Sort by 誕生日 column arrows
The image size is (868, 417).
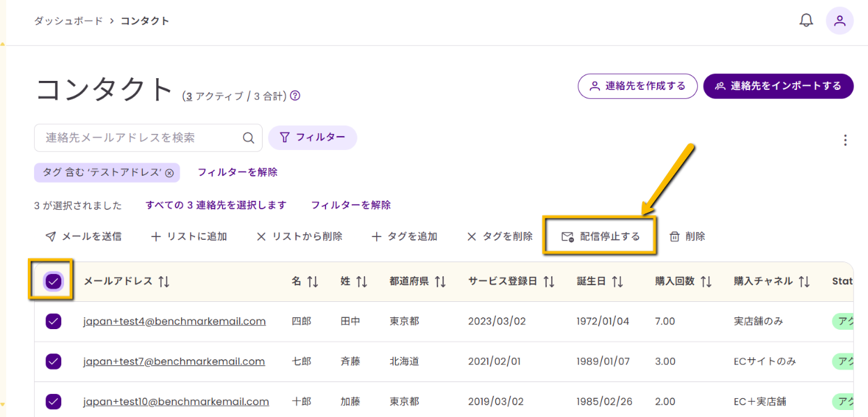click(x=617, y=282)
